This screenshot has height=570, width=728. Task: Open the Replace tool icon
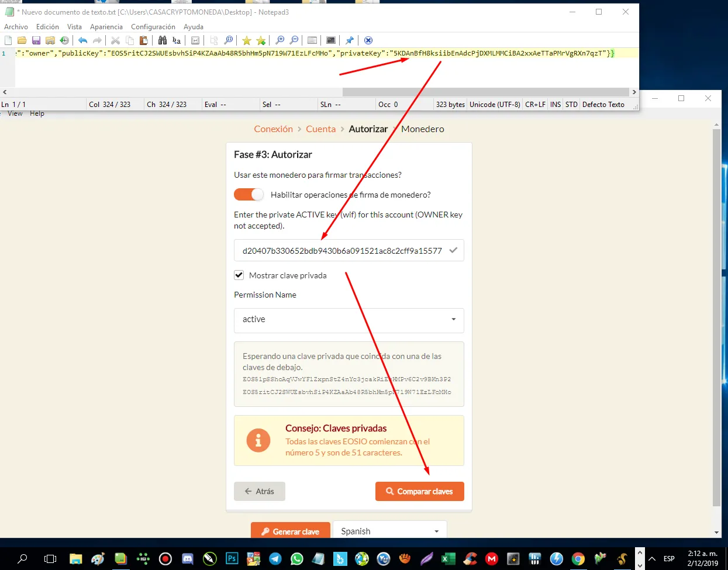[177, 40]
